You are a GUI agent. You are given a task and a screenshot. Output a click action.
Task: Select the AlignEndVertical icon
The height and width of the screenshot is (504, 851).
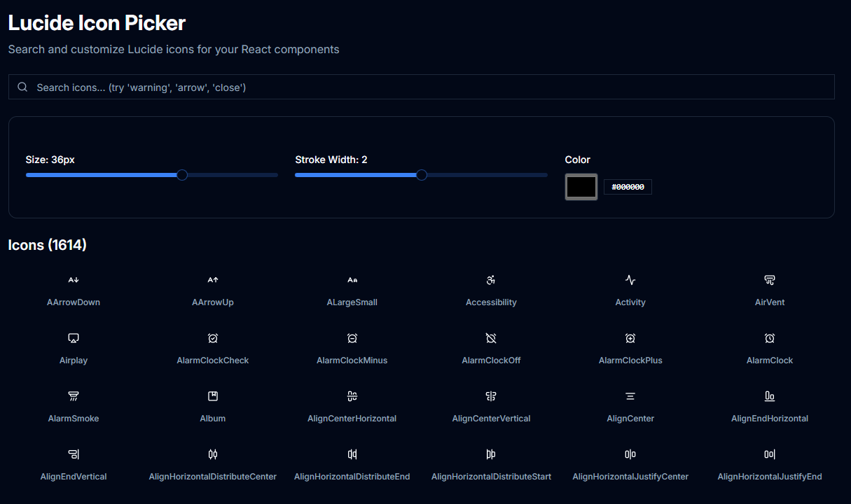pyautogui.click(x=74, y=454)
